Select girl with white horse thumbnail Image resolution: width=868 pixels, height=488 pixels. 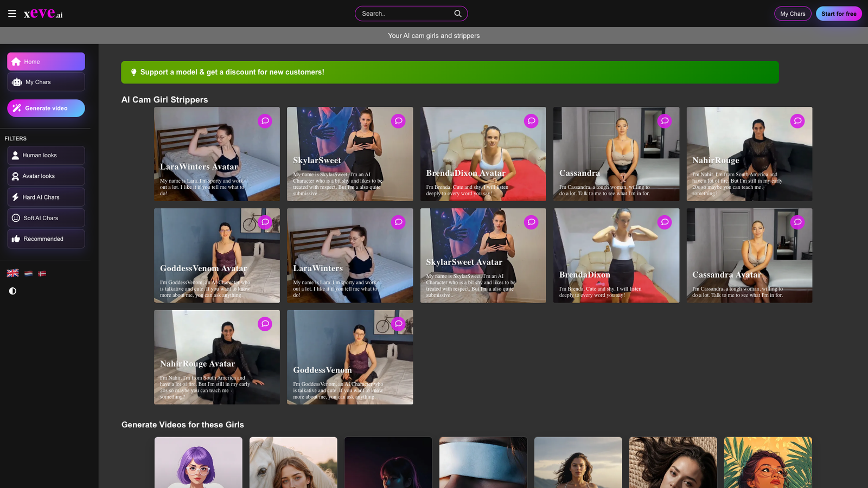pos(293,463)
